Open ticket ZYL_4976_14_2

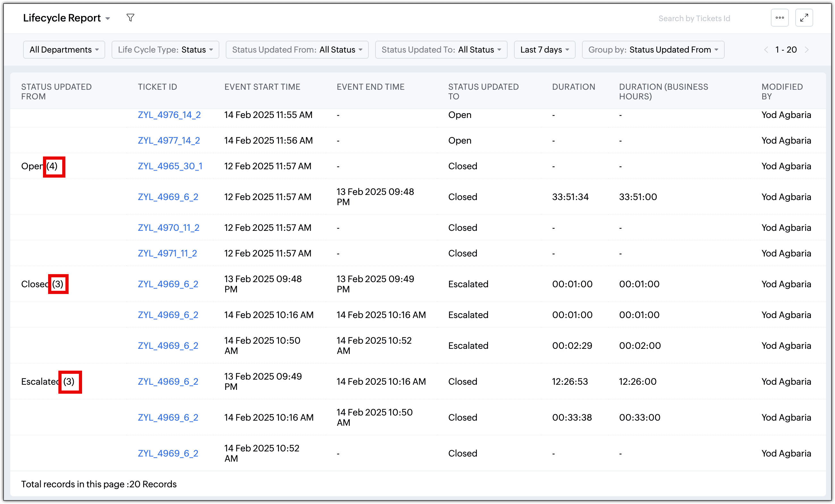169,115
